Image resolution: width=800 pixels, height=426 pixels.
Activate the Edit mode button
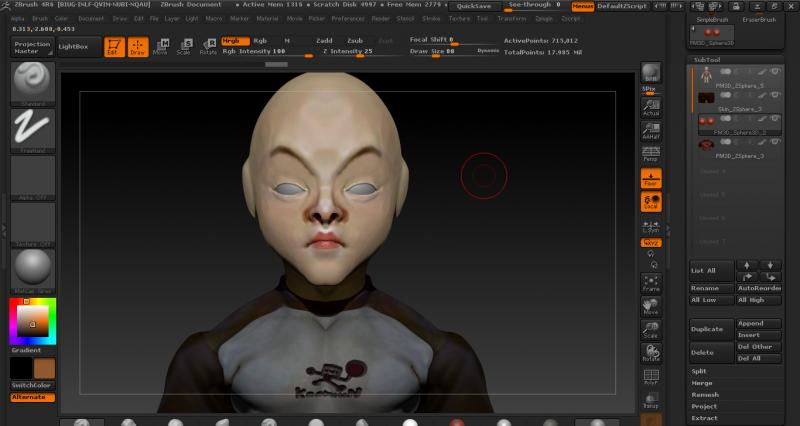tap(114, 46)
